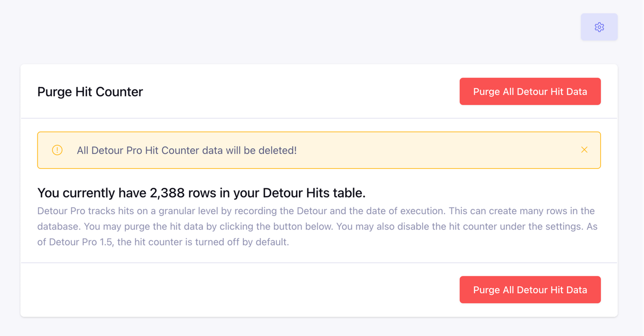The height and width of the screenshot is (336, 644).
Task: Click the "You currently have" heading text
Action: (92, 193)
